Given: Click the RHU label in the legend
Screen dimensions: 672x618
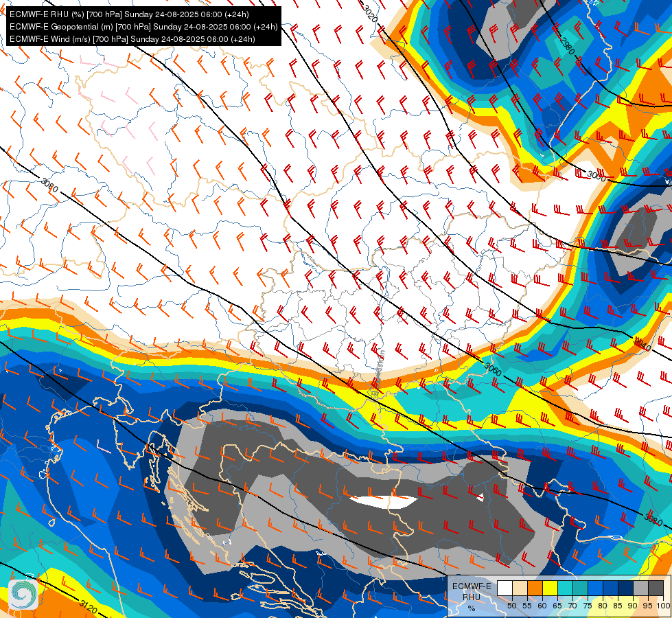Looking at the screenshot, I should pyautogui.click(x=472, y=597).
